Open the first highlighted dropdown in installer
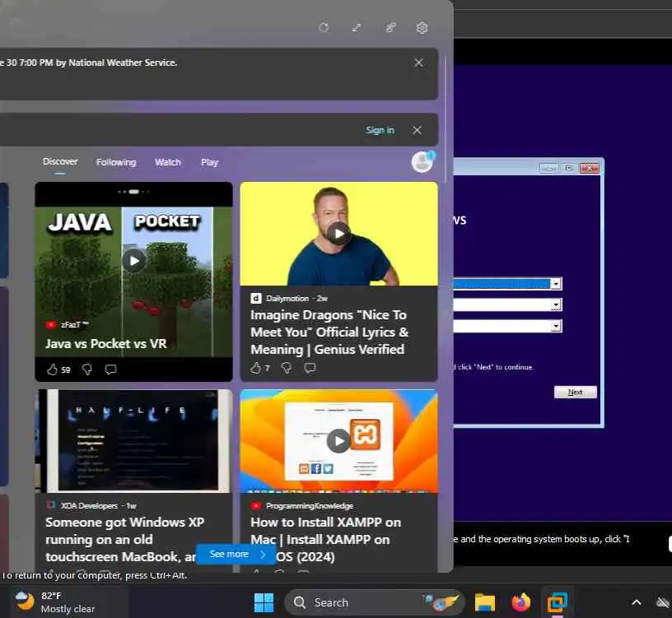 (x=555, y=284)
